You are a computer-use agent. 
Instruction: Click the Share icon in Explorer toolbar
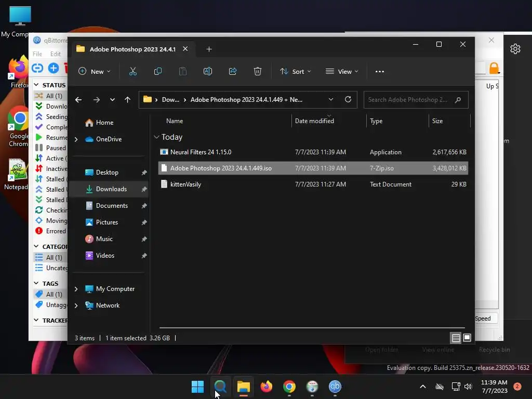(x=233, y=72)
